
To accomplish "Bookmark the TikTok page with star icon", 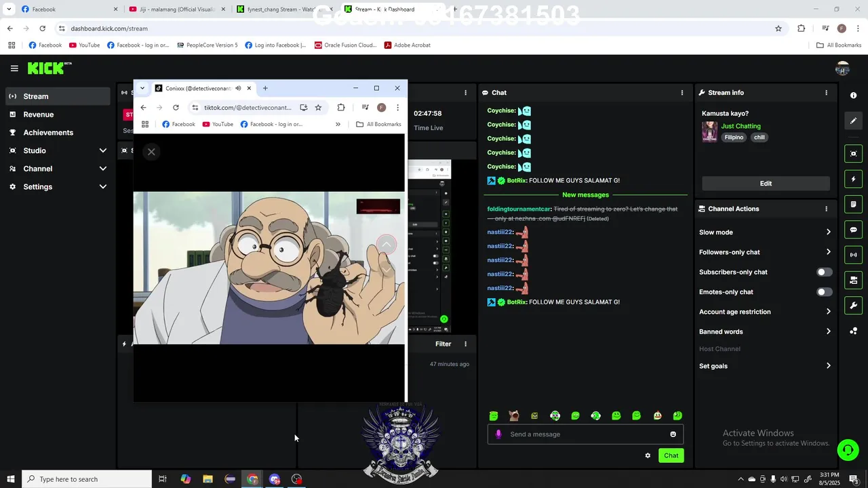I will tap(318, 108).
